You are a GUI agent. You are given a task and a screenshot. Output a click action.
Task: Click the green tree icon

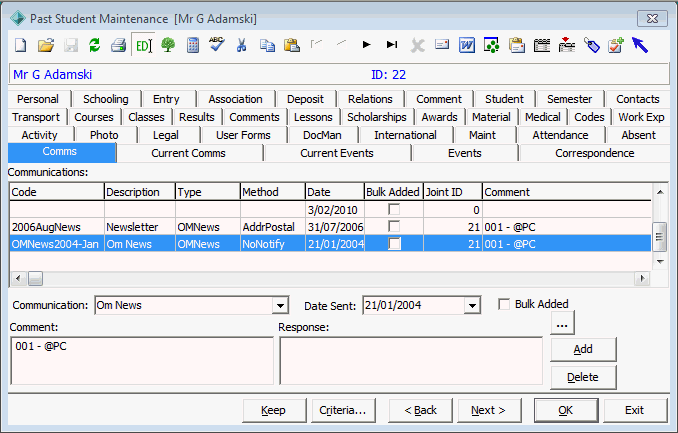[x=168, y=45]
